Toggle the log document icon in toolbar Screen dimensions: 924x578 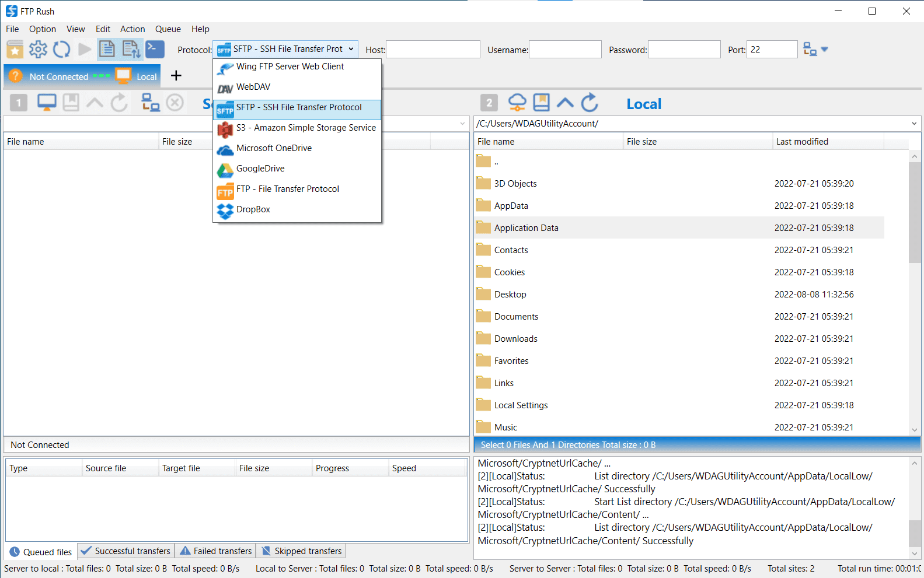107,50
